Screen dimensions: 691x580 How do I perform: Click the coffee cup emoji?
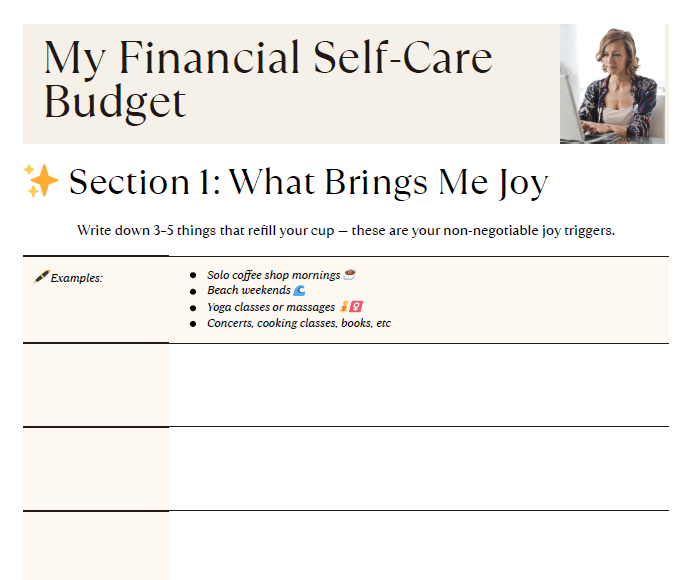point(349,274)
